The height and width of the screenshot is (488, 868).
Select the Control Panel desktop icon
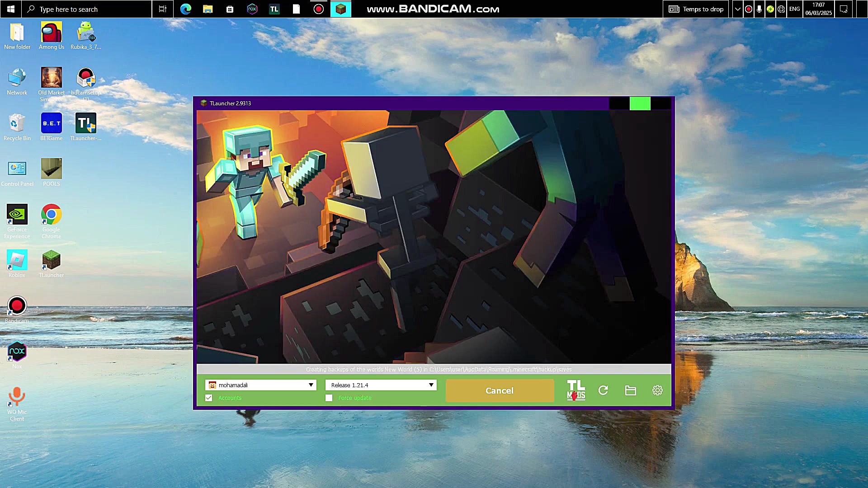[x=17, y=173]
